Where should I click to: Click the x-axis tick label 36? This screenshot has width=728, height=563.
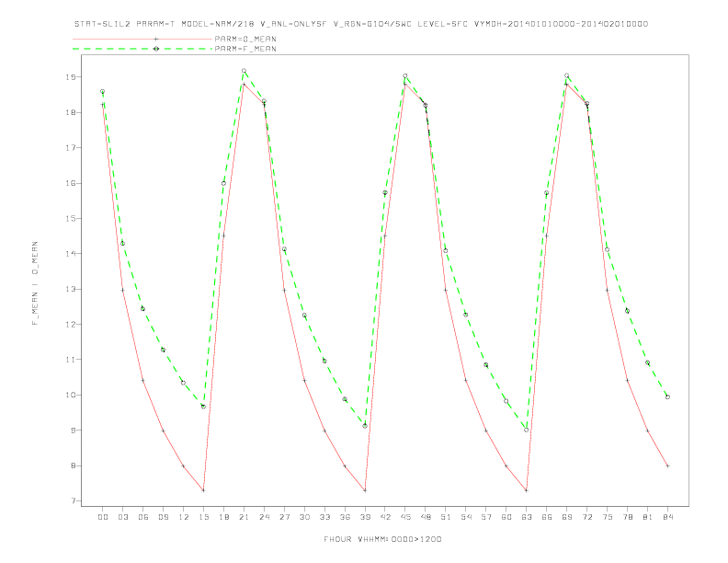345,517
